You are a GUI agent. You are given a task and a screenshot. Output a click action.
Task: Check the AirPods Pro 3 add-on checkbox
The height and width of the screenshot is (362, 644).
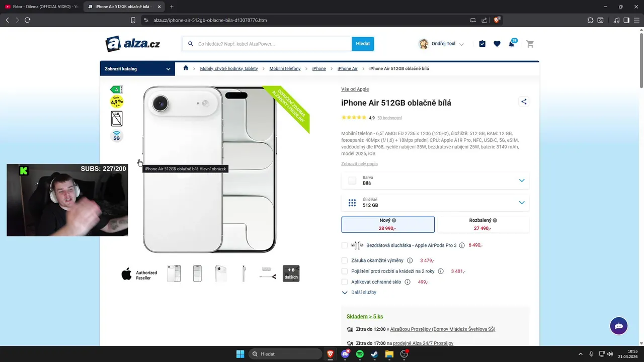point(345,245)
